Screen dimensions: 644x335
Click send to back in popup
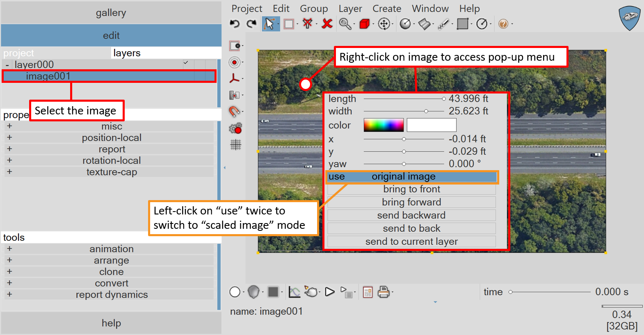[411, 229]
